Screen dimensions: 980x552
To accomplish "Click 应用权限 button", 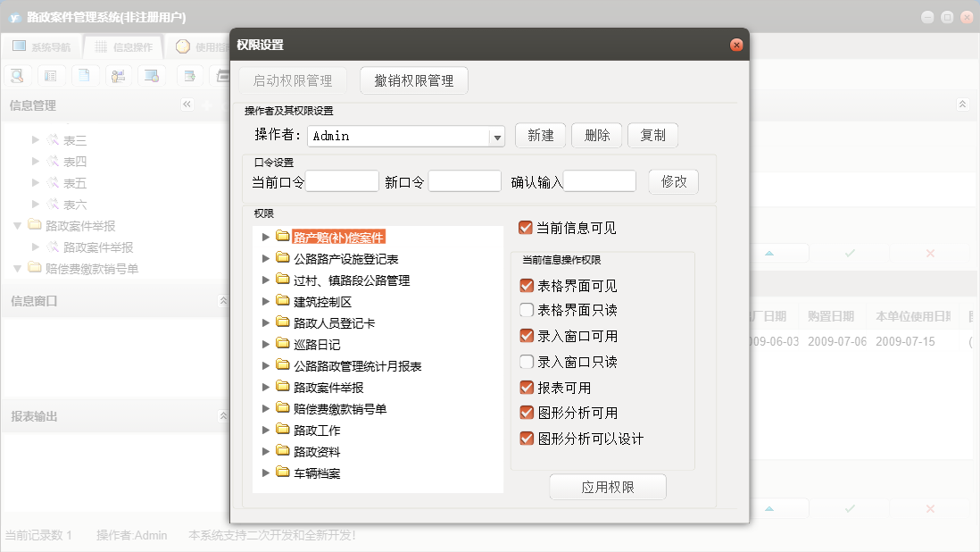I will [x=608, y=487].
